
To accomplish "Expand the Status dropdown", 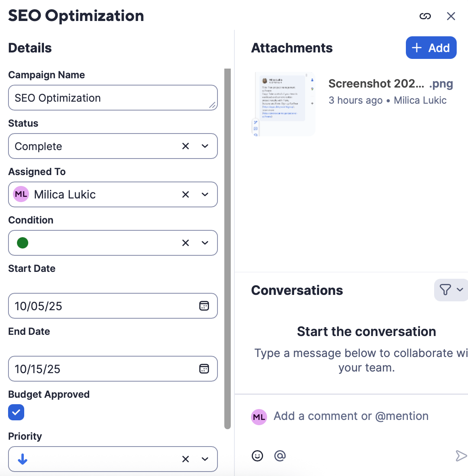I will click(x=205, y=146).
